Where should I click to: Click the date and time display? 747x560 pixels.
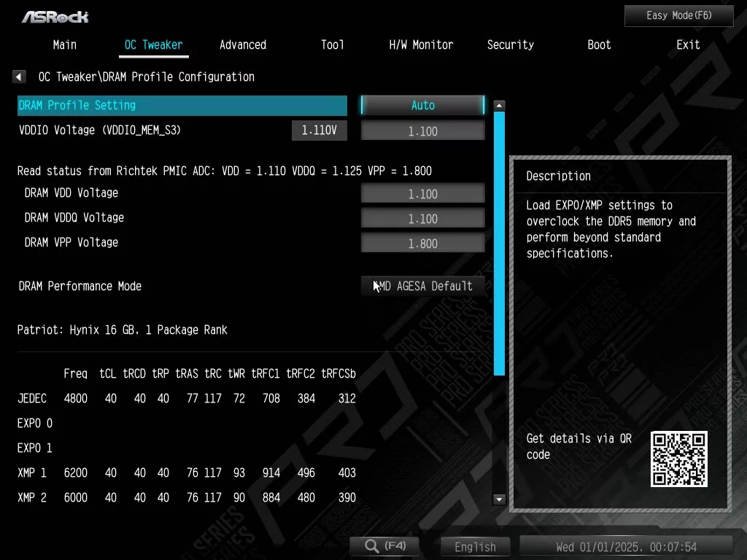tap(626, 546)
